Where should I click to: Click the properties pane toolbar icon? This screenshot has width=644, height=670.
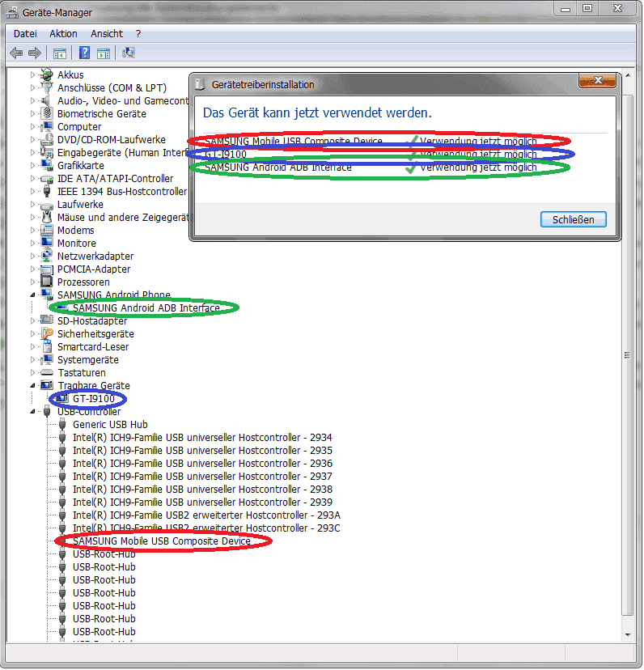(x=104, y=53)
